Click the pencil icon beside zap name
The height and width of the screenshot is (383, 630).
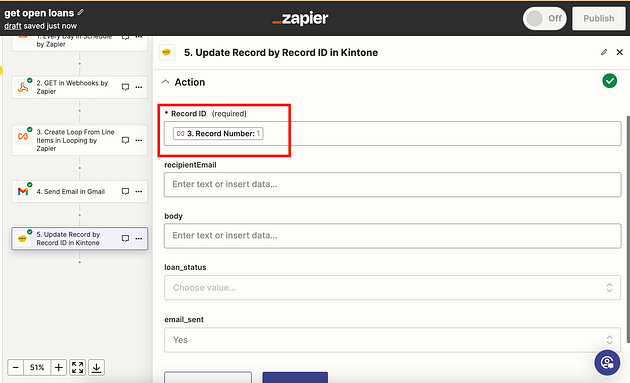tap(80, 12)
